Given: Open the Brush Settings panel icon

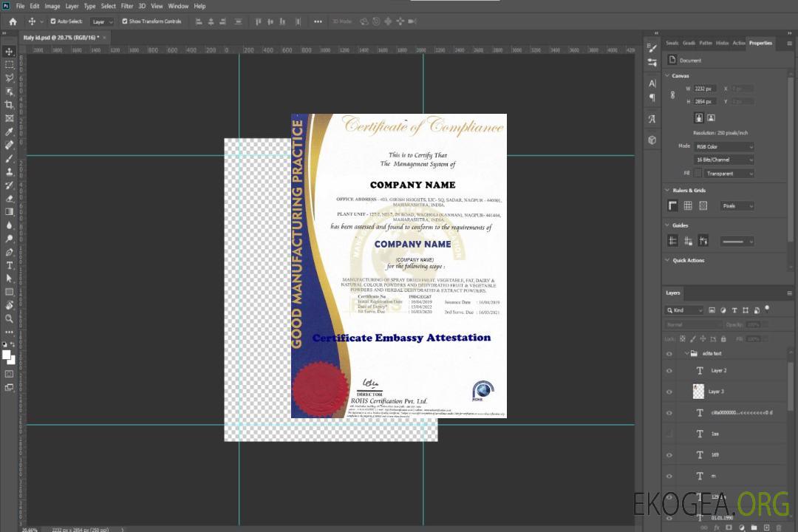Looking at the screenshot, I should [x=652, y=48].
